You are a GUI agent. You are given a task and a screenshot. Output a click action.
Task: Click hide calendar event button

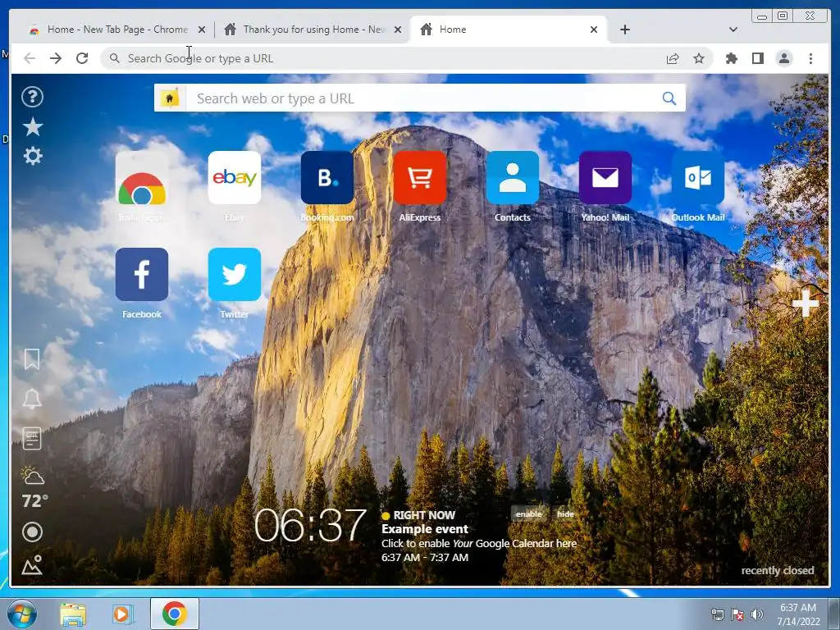click(x=565, y=514)
